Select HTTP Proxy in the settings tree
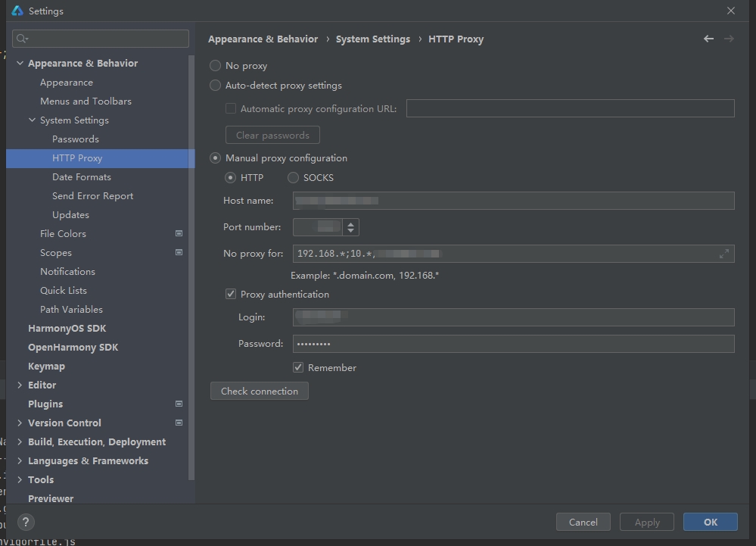The width and height of the screenshot is (756, 546). coord(101,158)
